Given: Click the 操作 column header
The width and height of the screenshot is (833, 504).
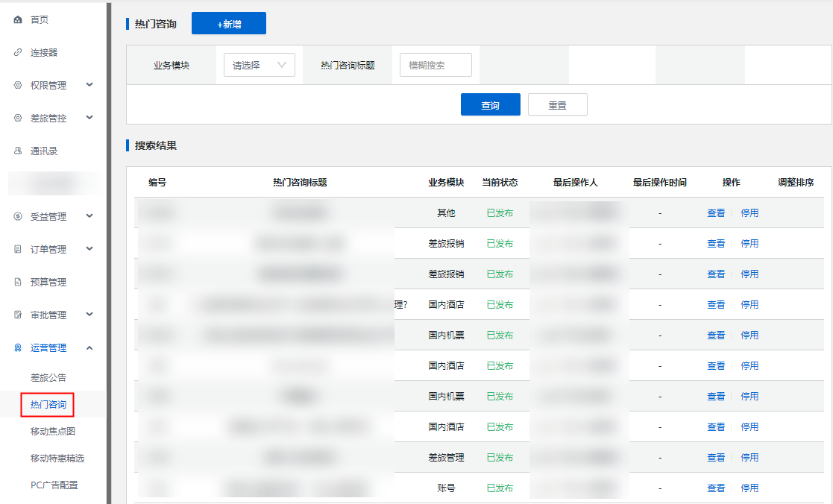Looking at the screenshot, I should click(x=732, y=182).
